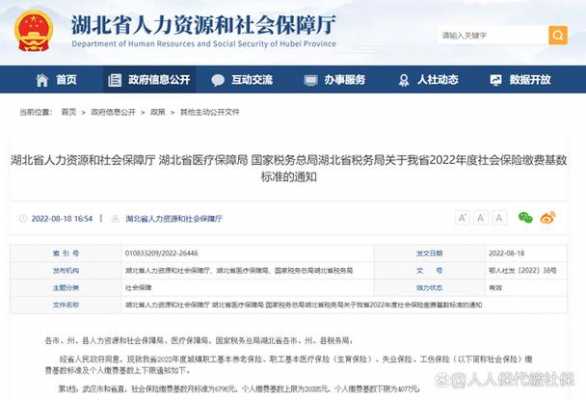
Task: Open the 办事服务 menu tab
Action: pyautogui.click(x=334, y=80)
